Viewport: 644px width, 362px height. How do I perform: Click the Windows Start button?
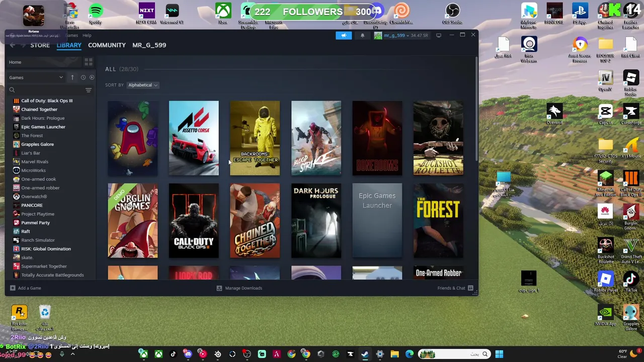tap(499, 354)
